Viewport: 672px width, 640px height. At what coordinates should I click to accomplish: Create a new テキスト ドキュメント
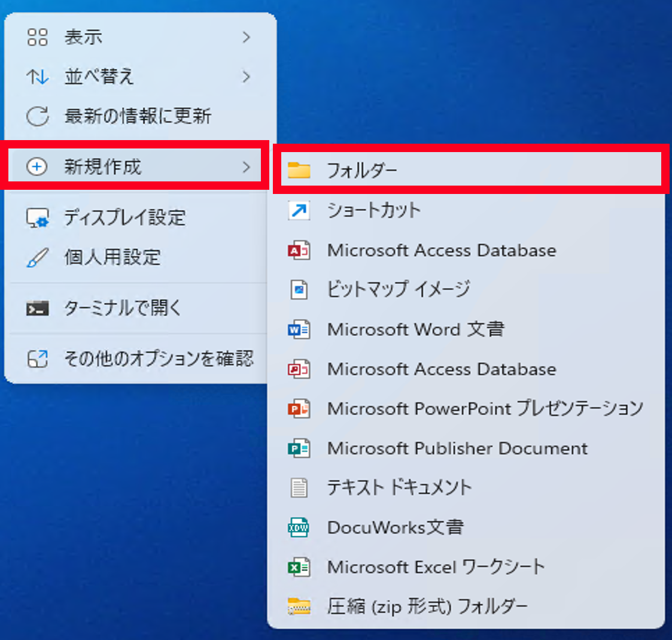(399, 488)
